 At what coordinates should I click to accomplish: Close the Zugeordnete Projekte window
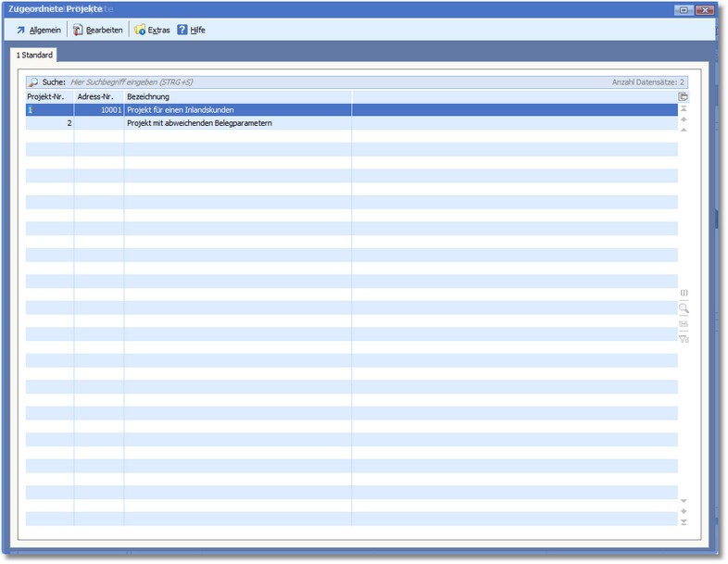[x=706, y=9]
